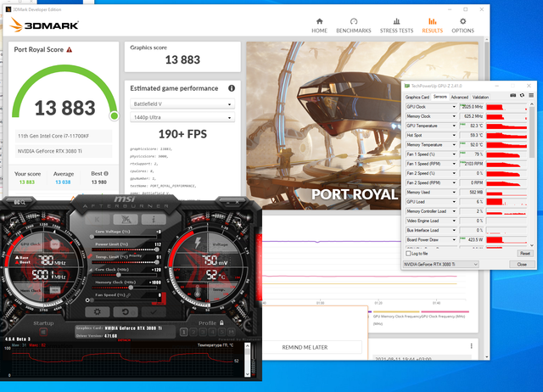543x392 pixels.
Task: Click Afterburner reset to defaults button
Action: [126, 311]
